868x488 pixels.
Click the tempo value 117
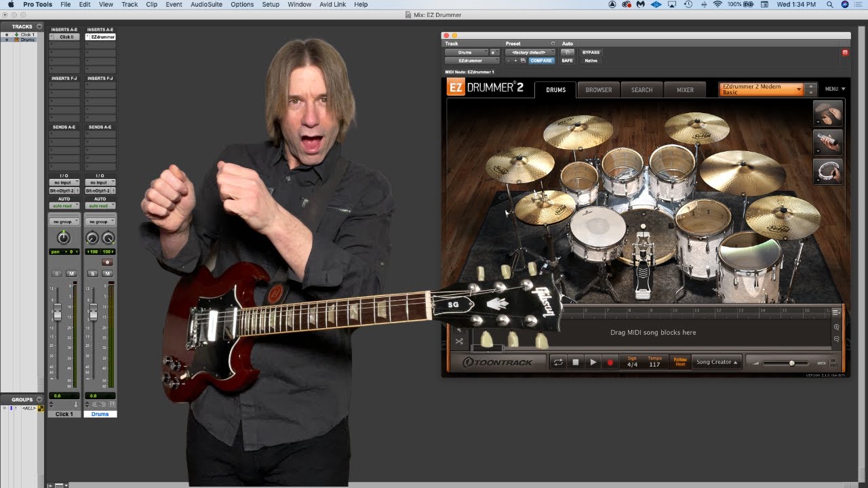(654, 365)
